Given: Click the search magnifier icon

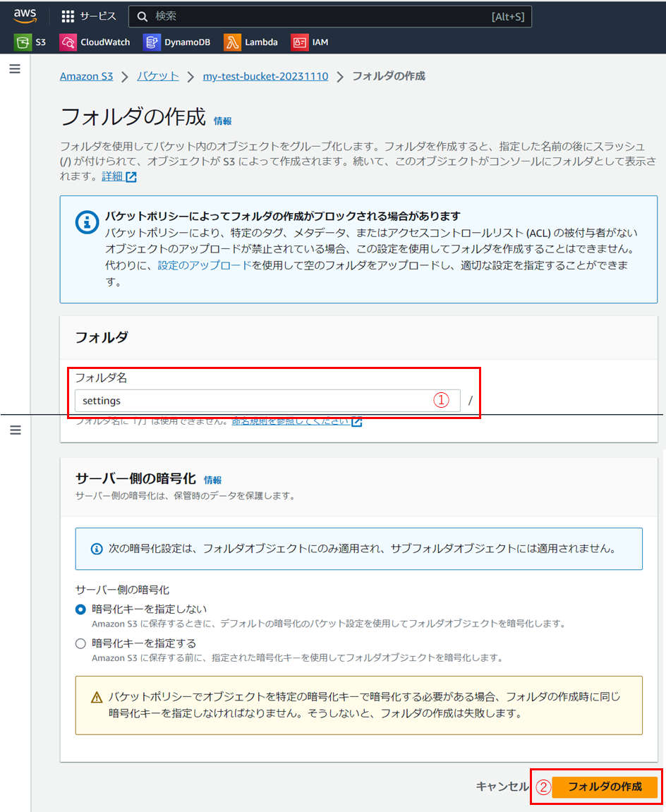Looking at the screenshot, I should coord(142,16).
